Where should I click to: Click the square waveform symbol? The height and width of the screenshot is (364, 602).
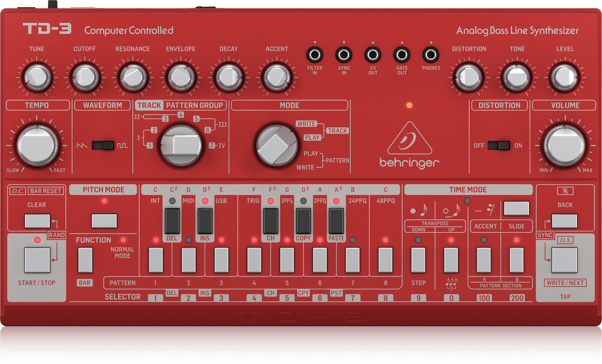click(122, 146)
